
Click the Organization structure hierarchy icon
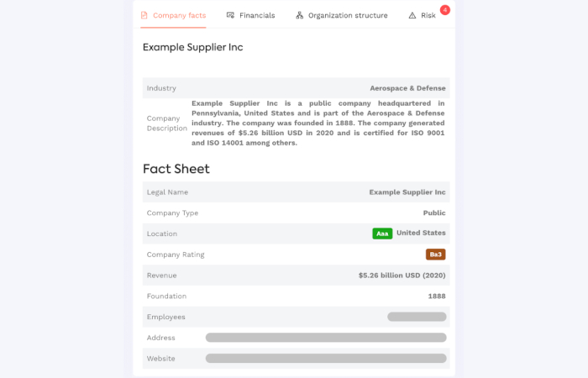[299, 15]
